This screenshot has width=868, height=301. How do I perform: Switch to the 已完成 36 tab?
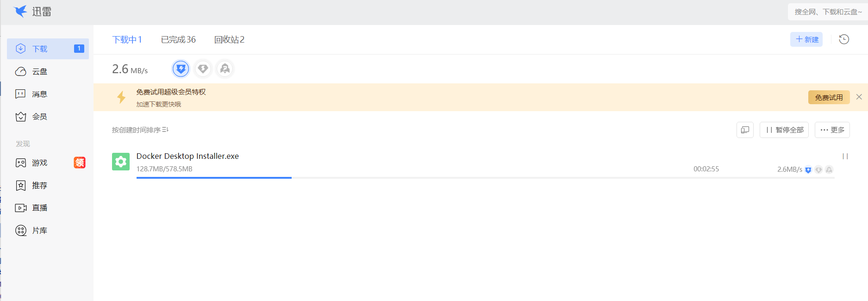click(178, 40)
